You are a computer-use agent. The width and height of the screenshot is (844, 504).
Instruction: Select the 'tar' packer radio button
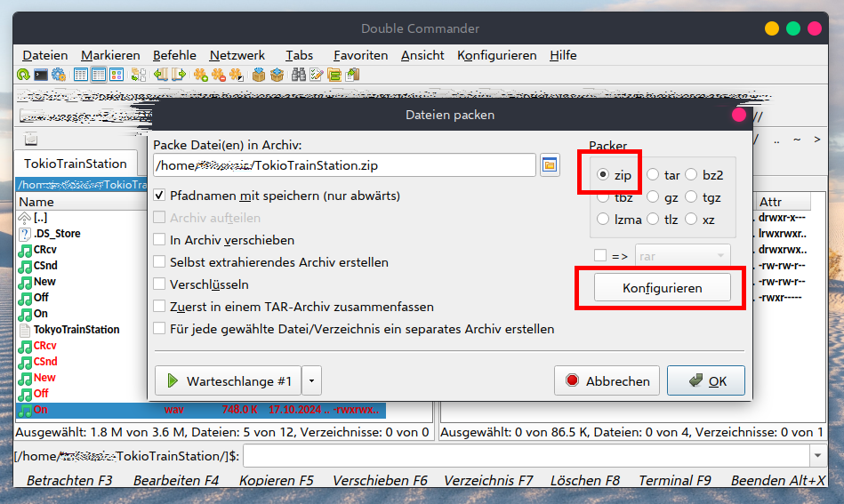(x=653, y=175)
